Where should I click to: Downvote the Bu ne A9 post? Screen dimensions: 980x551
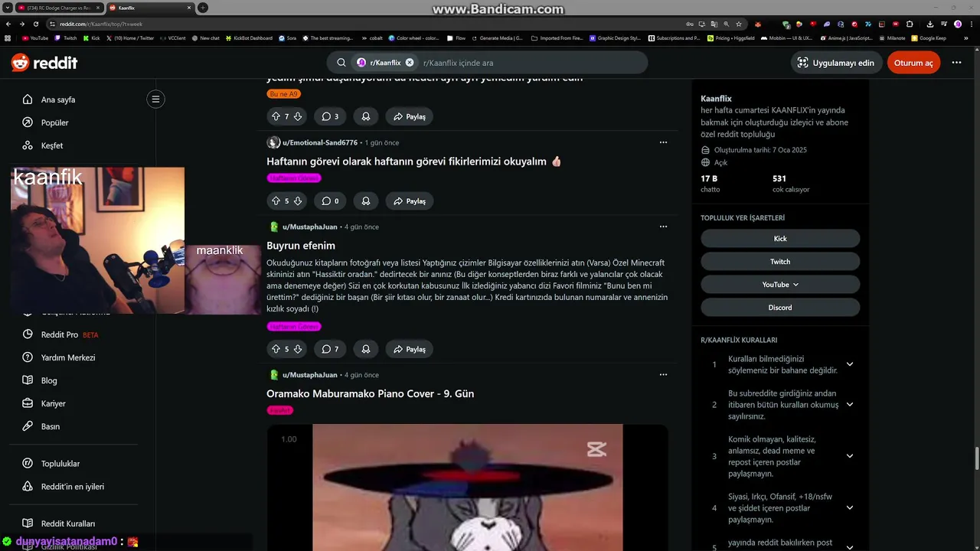pyautogui.click(x=298, y=116)
